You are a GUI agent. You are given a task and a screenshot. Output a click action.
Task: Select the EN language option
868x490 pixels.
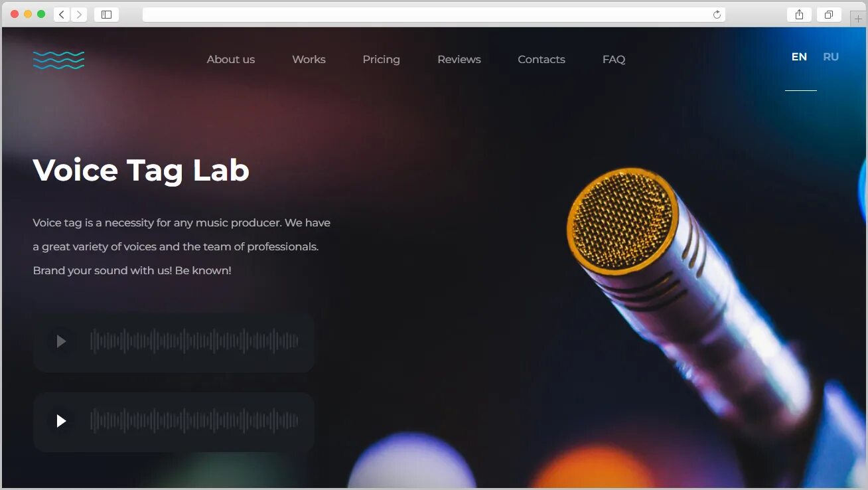click(x=799, y=57)
